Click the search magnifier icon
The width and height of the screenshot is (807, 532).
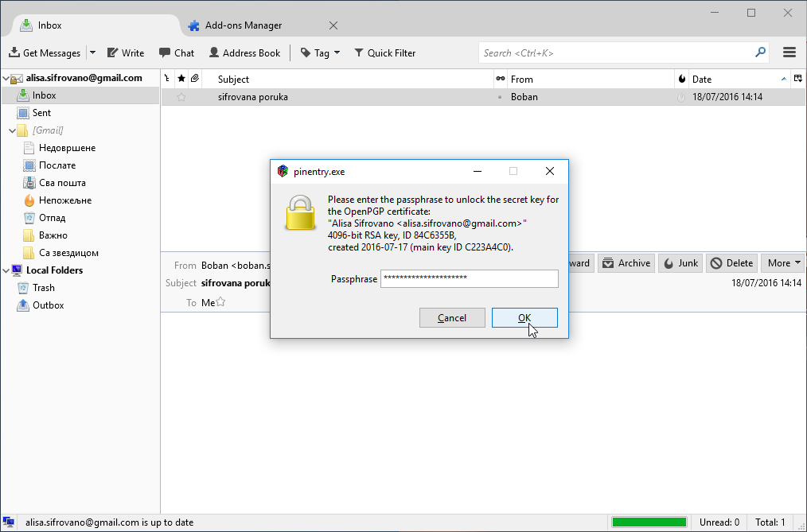coord(760,52)
